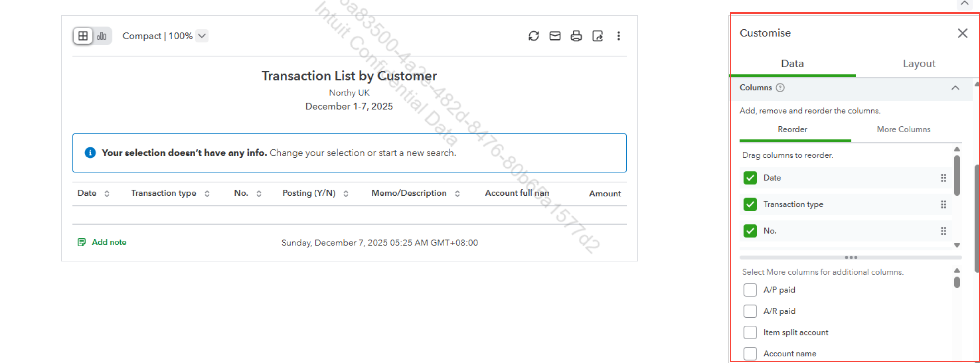This screenshot has height=363, width=980.
Task: Close the Customise panel
Action: click(962, 33)
